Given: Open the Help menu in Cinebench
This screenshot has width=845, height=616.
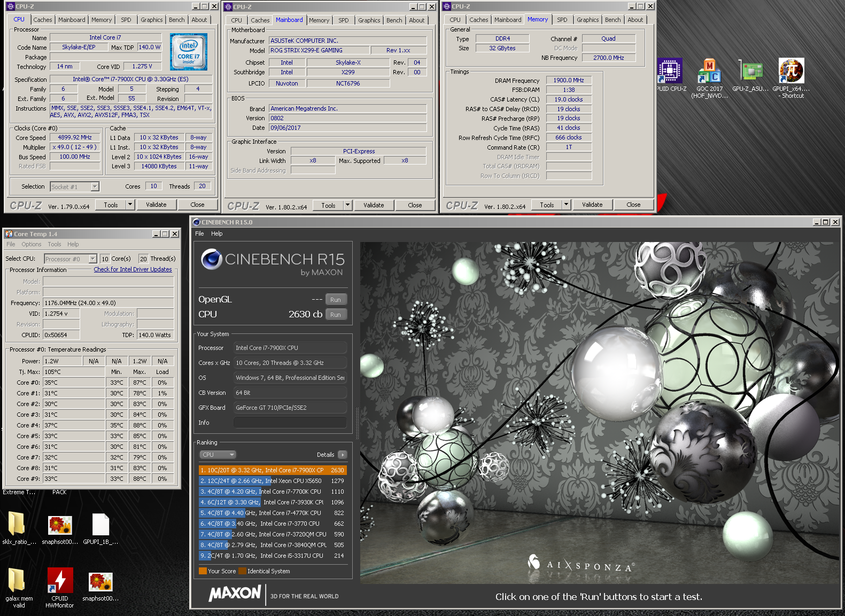Looking at the screenshot, I should pos(216,233).
